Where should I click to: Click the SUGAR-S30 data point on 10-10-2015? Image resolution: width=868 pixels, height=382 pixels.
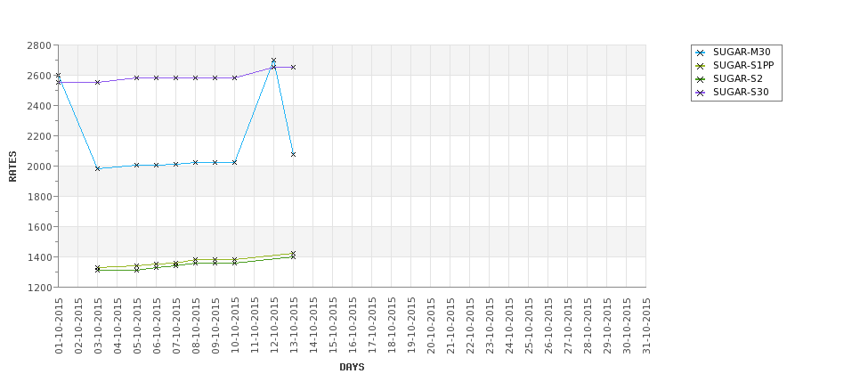coord(235,77)
